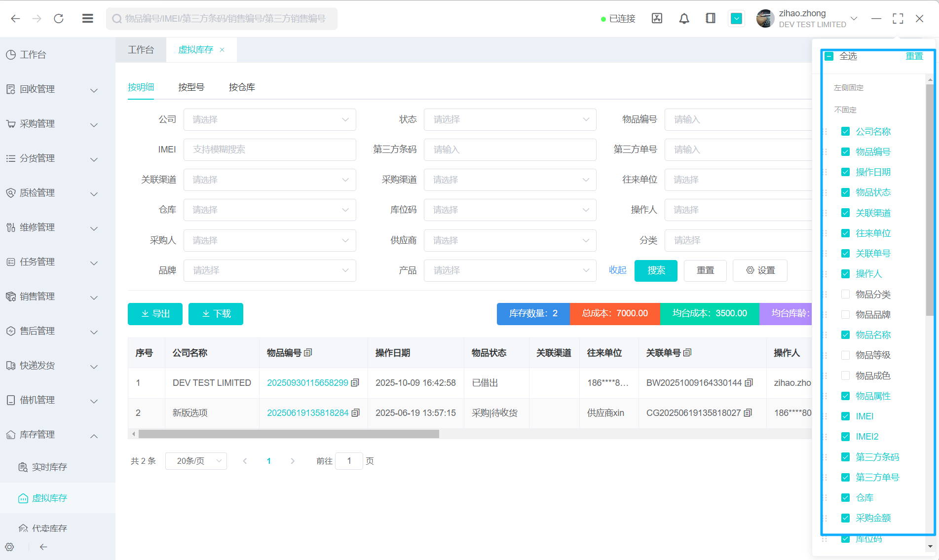Toggle the hamburger menu icon
Image resolution: width=939 pixels, height=560 pixels.
(x=88, y=19)
